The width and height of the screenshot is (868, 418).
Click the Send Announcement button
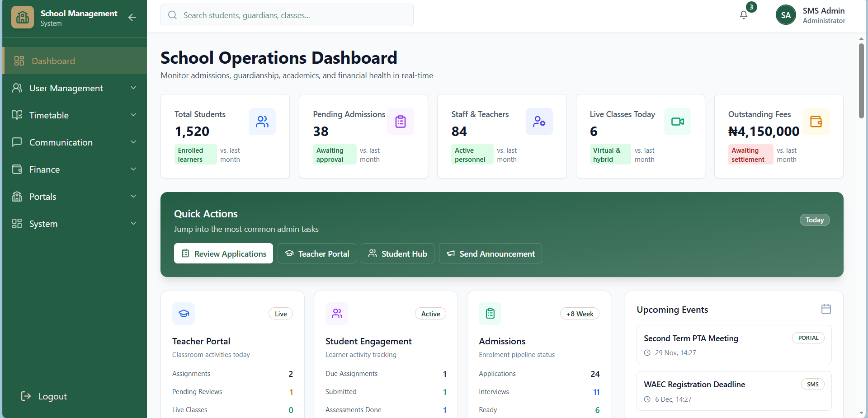(490, 254)
